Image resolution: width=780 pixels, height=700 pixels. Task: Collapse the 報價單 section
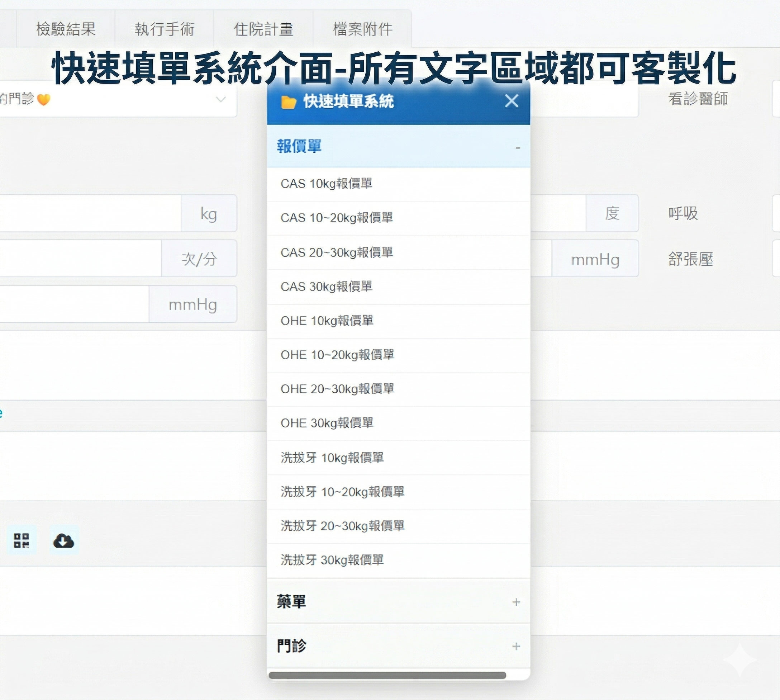click(x=518, y=147)
